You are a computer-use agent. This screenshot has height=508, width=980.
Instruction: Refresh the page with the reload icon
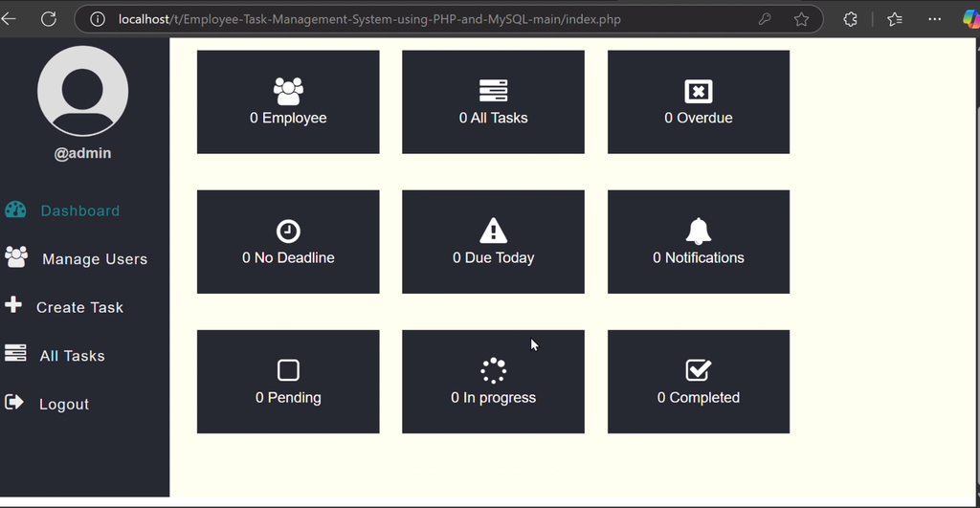pos(49,19)
